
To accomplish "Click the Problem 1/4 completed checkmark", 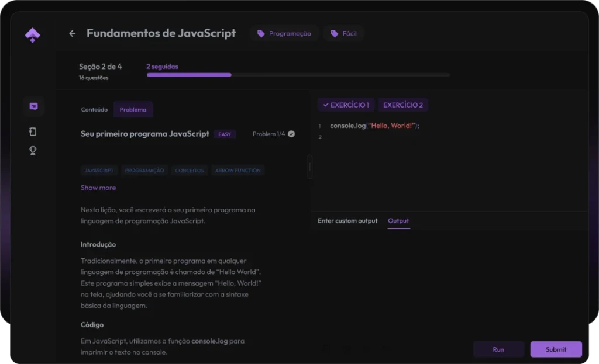I will click(x=291, y=134).
